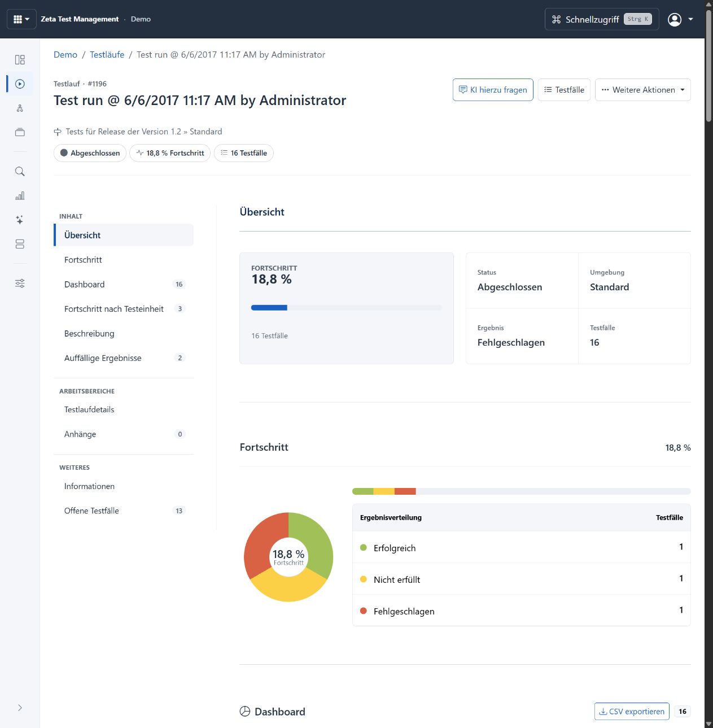The image size is (713, 728).
Task: Open Auffällige Ergebnisse in the navigation
Action: 124,358
